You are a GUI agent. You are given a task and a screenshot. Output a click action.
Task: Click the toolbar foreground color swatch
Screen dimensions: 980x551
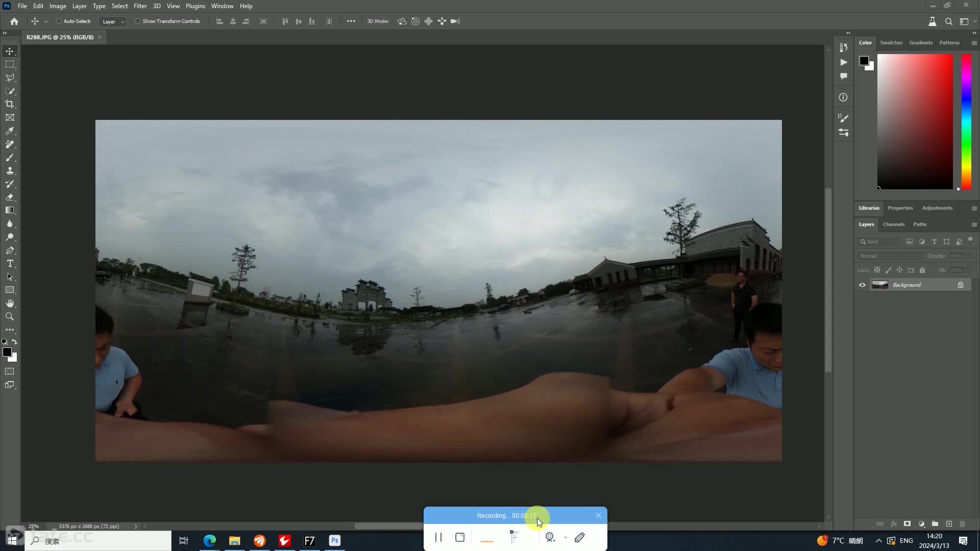(7, 352)
